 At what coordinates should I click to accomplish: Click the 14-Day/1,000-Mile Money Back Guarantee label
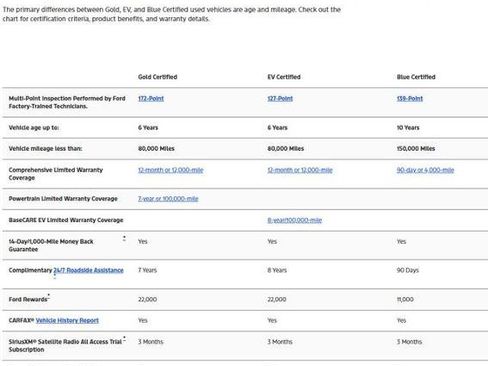click(51, 245)
